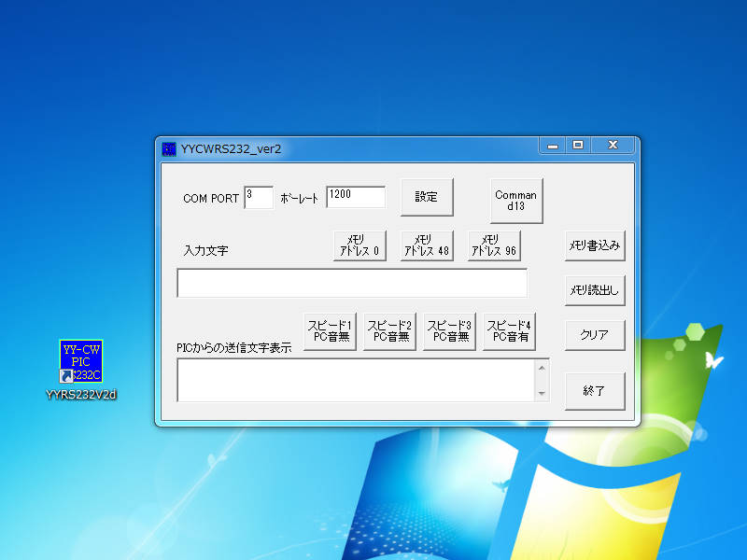
Task: Close the YYCWRS232_ver2 window
Action: point(613,146)
